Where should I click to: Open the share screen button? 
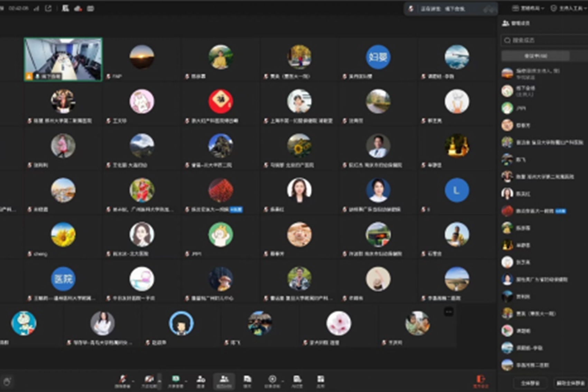175,381
